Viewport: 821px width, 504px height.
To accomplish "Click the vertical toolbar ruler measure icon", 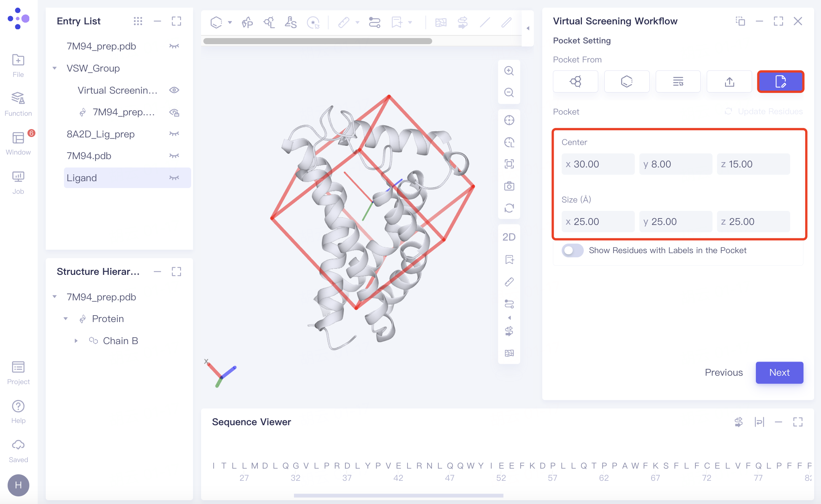I will (x=509, y=282).
